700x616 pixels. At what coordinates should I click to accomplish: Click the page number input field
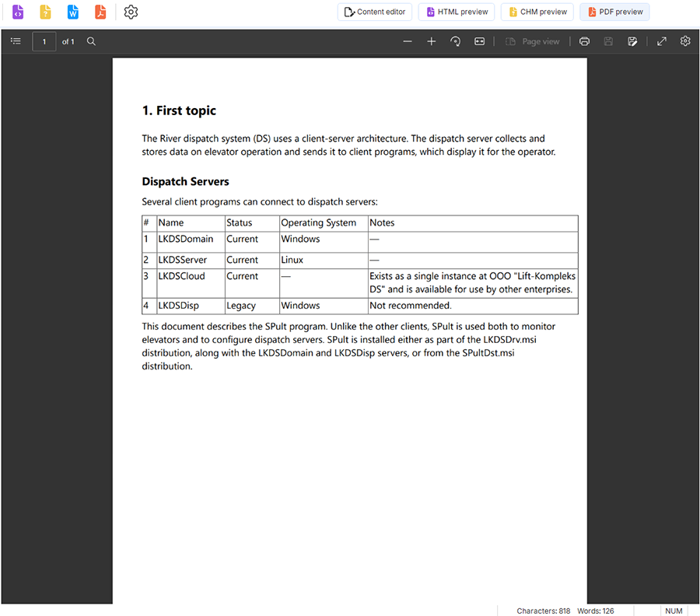(44, 41)
